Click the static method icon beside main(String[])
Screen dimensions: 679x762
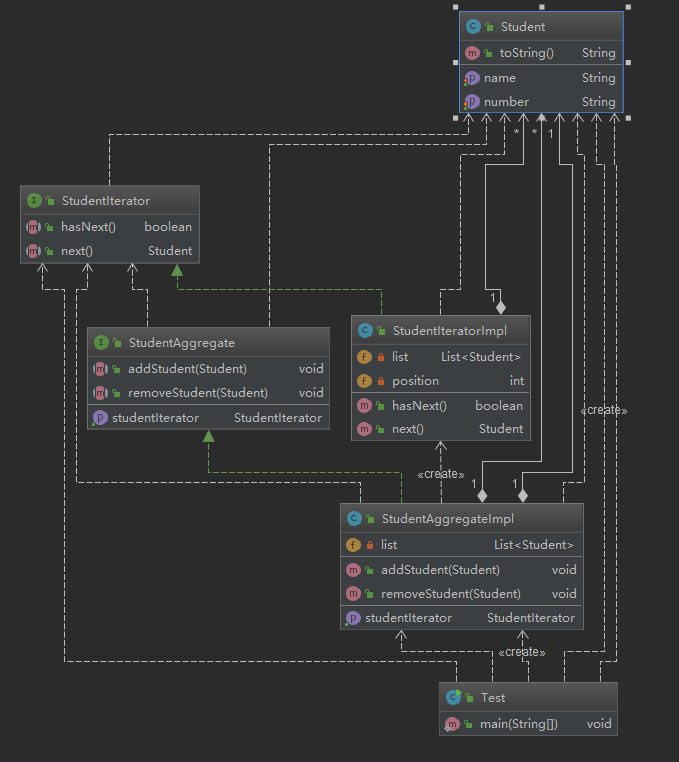(453, 724)
